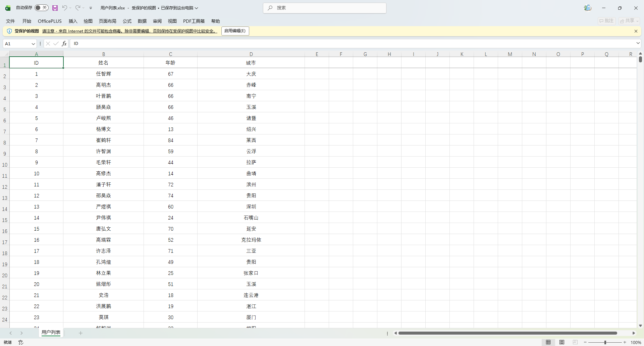Expand the Name Box dropdown arrow
This screenshot has width=644, height=346.
[x=33, y=44]
